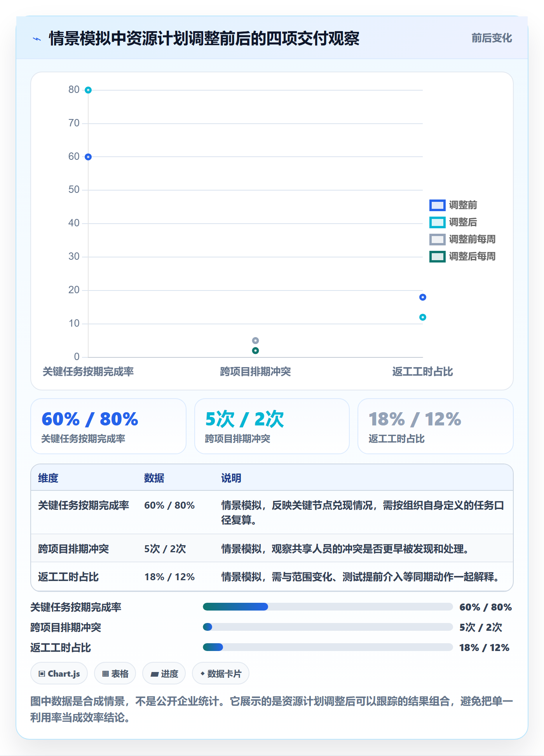
Task: Toggle the 调整前每周 legend swatch
Action: pyautogui.click(x=437, y=239)
